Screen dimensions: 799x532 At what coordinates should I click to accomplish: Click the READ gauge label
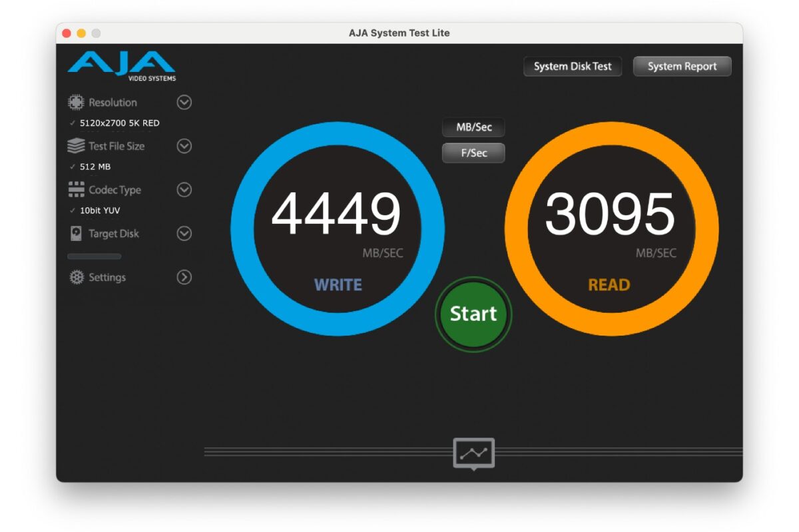(609, 285)
